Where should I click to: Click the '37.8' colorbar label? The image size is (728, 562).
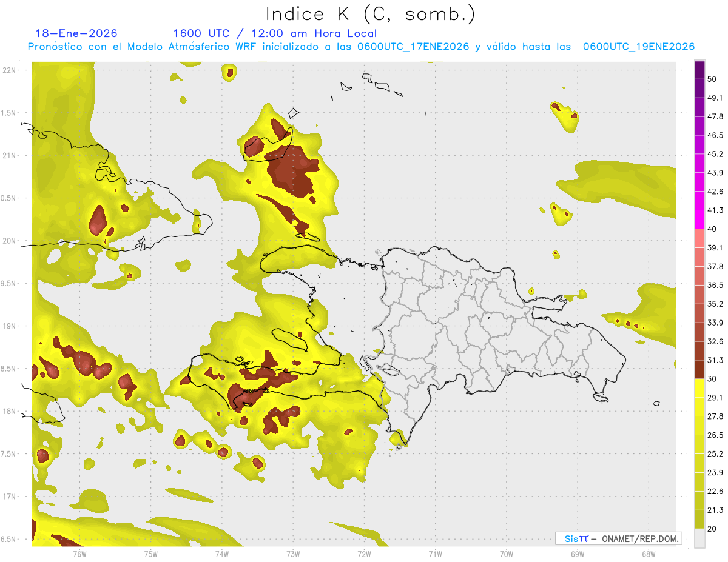(x=716, y=266)
